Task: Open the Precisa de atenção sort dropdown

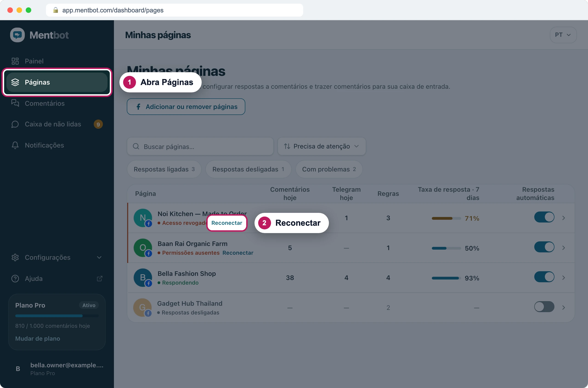Action: 321,146
